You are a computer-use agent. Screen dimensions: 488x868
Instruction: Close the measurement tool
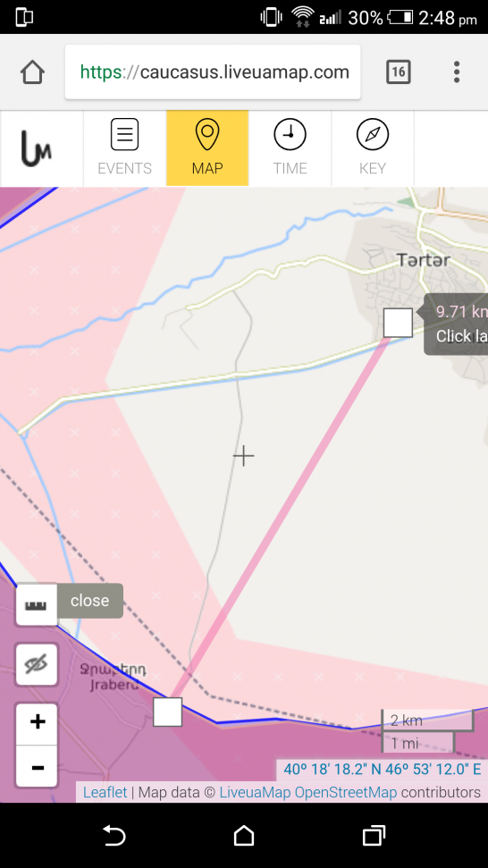pos(89,601)
